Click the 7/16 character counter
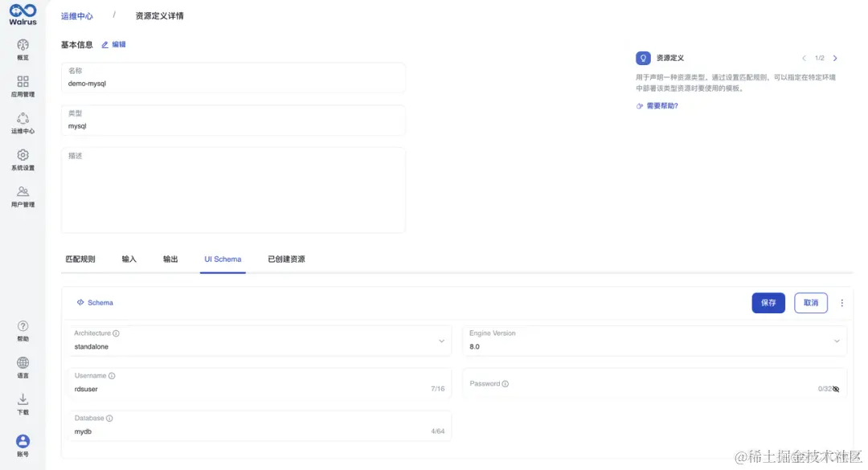The width and height of the screenshot is (868, 470). click(437, 389)
